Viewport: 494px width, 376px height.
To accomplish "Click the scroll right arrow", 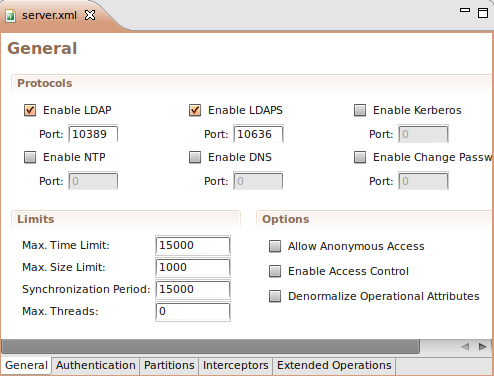I will (482, 347).
